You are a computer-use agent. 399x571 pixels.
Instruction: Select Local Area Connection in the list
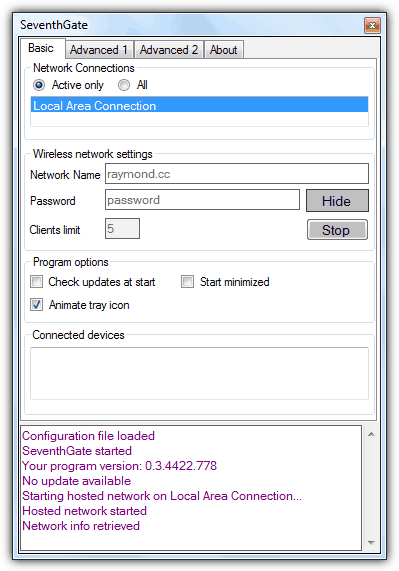click(x=200, y=105)
